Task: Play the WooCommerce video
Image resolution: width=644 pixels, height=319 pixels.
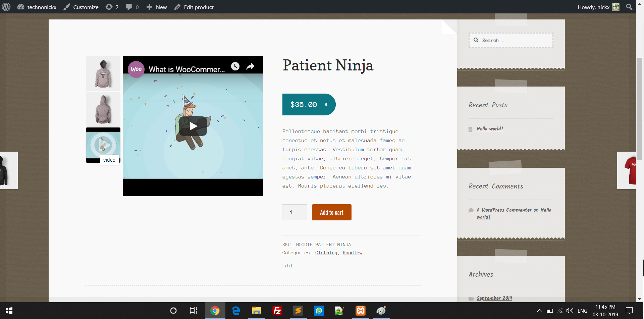Action: point(193,126)
